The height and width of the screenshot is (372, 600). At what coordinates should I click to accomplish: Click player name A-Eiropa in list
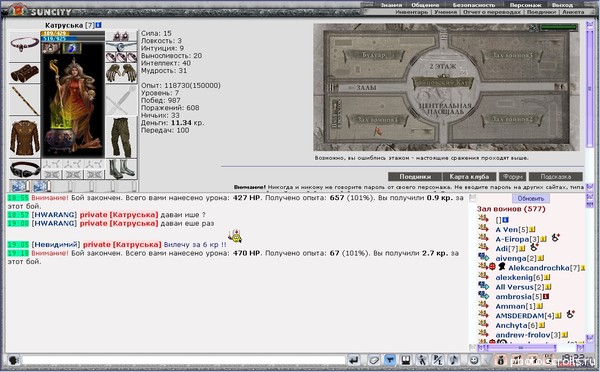tap(512, 239)
